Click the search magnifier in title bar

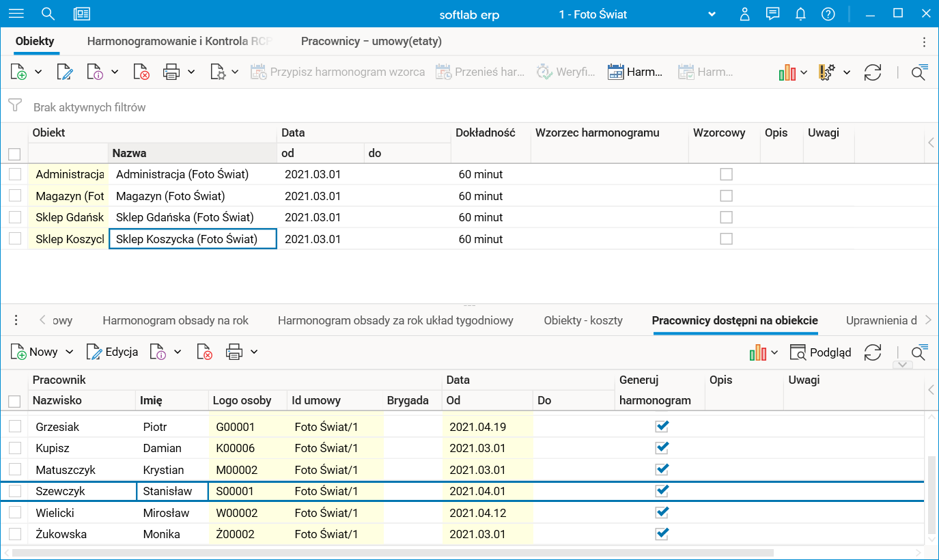[48, 14]
